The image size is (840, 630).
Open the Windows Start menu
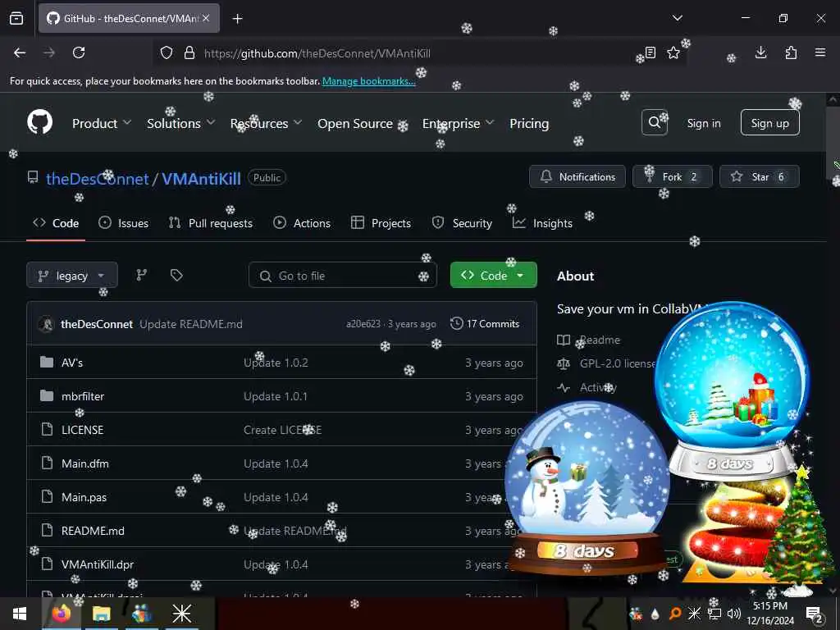point(20,614)
